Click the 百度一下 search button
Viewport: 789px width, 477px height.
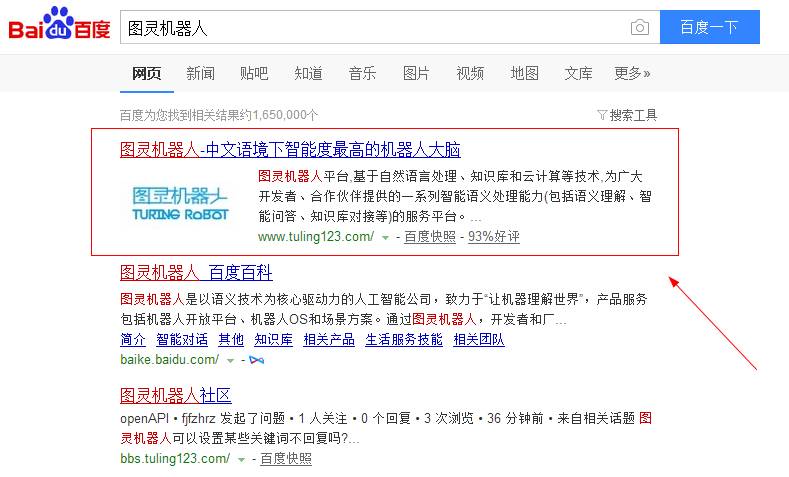coord(709,27)
